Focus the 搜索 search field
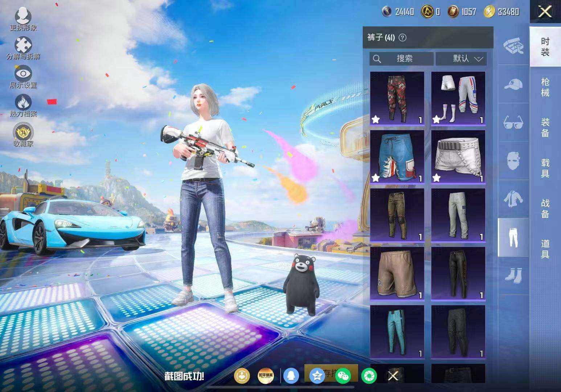Viewport: 561px width, 392px height. 401,58
